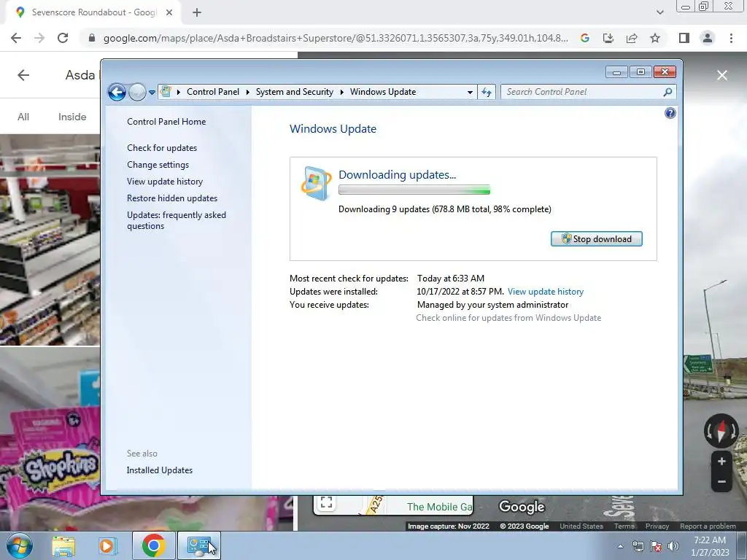Go back in Chrome
This screenshot has width=747, height=560.
coord(16,38)
